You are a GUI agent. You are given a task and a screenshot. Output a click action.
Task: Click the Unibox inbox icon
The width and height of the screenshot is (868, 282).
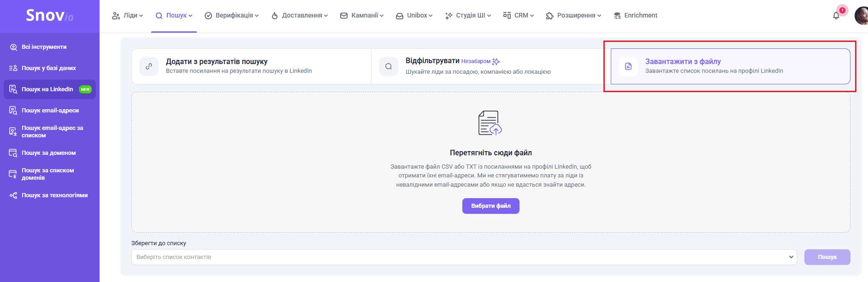[x=400, y=16]
